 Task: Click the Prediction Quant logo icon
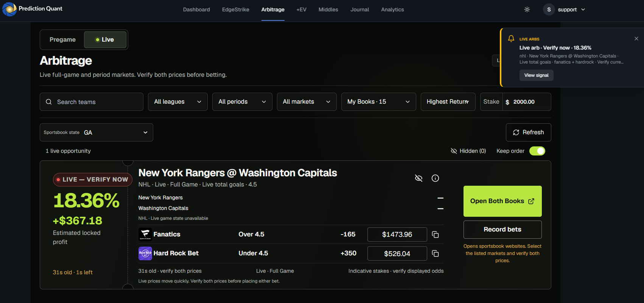(9, 9)
